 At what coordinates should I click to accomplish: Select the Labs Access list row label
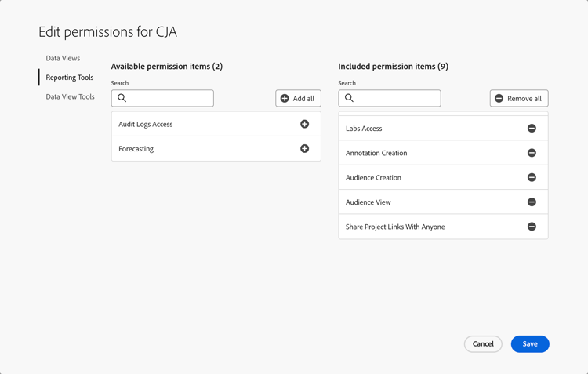[x=364, y=129]
